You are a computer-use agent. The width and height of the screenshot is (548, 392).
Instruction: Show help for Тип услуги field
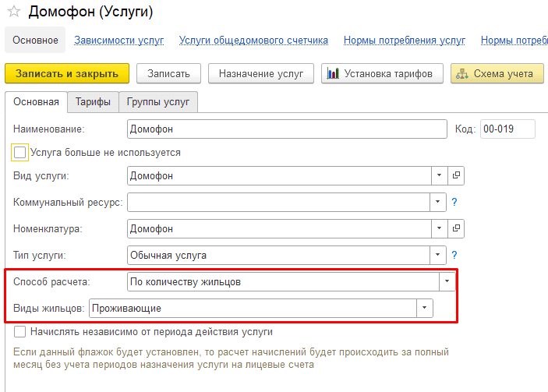[x=454, y=255]
